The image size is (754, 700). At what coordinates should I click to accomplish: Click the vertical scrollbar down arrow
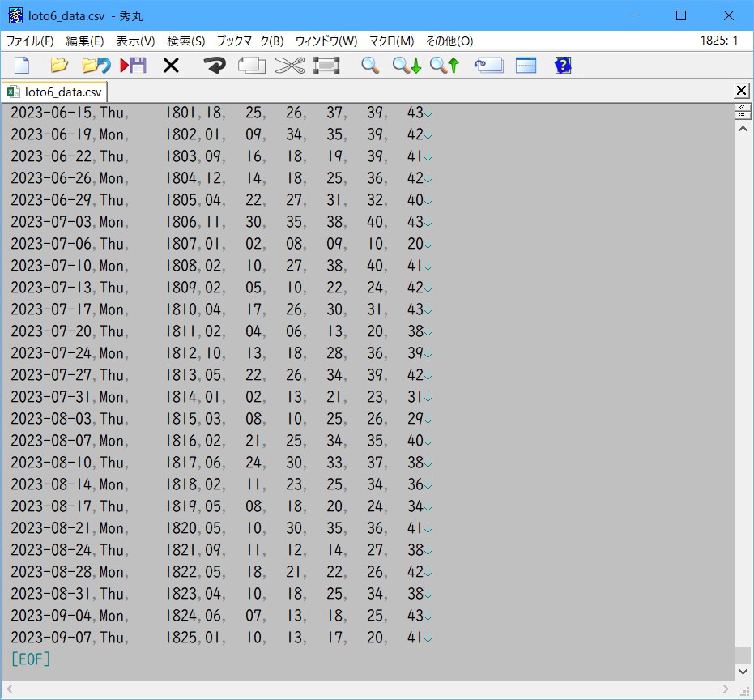coord(743,672)
